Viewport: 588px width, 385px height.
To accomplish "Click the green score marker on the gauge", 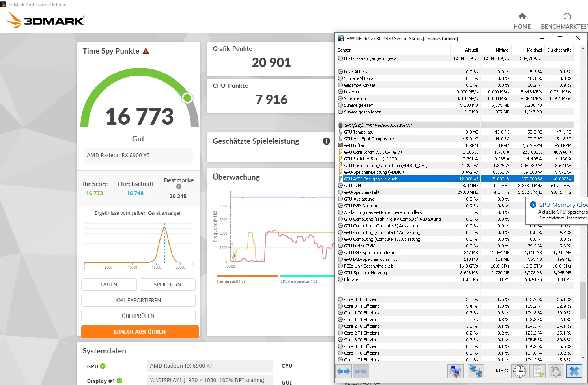I will pyautogui.click(x=187, y=98).
